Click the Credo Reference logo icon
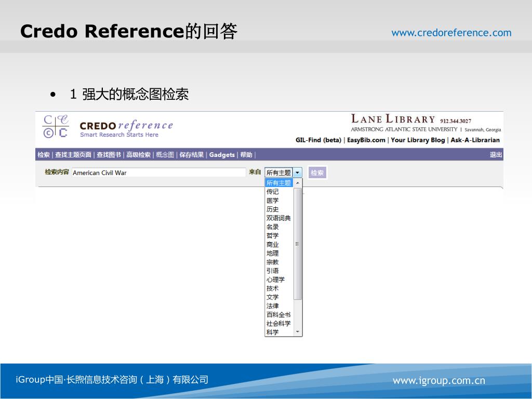The height and width of the screenshot is (399, 532). point(56,126)
